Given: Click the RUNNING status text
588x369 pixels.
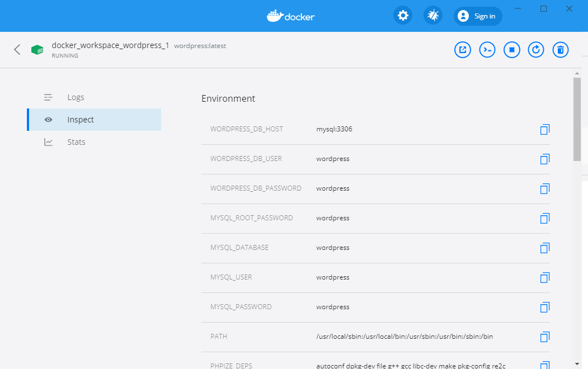Looking at the screenshot, I should [x=65, y=56].
